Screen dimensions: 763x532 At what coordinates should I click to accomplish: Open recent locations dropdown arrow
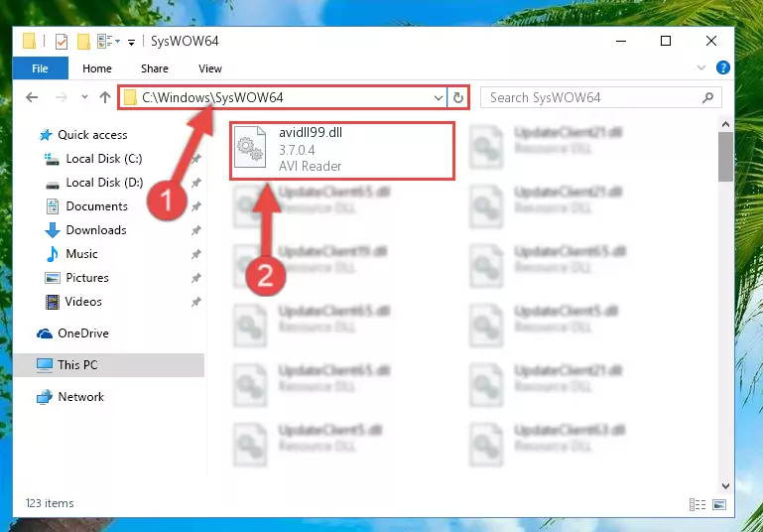[x=84, y=97]
